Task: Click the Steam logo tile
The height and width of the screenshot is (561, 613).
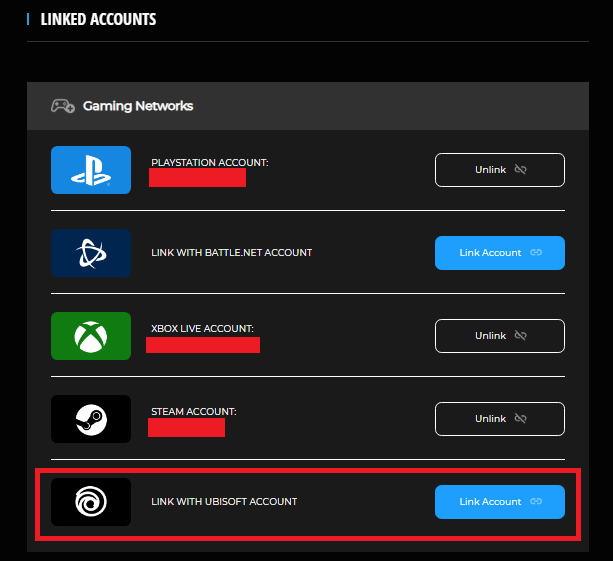Action: coord(91,419)
